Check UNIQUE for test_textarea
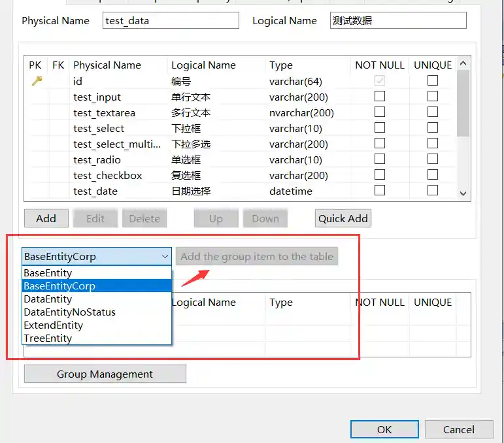Image resolution: width=504 pixels, height=443 pixels. click(432, 112)
